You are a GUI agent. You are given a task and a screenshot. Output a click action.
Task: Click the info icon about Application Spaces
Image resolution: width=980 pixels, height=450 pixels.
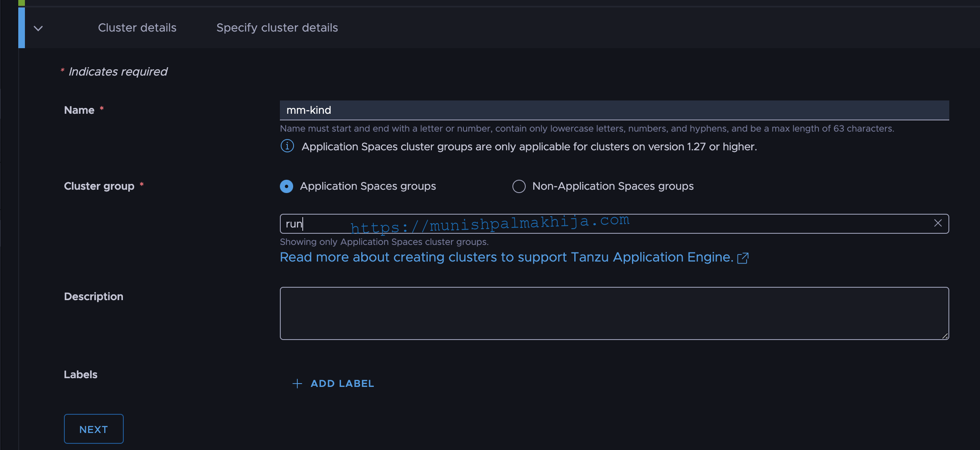pos(287,146)
